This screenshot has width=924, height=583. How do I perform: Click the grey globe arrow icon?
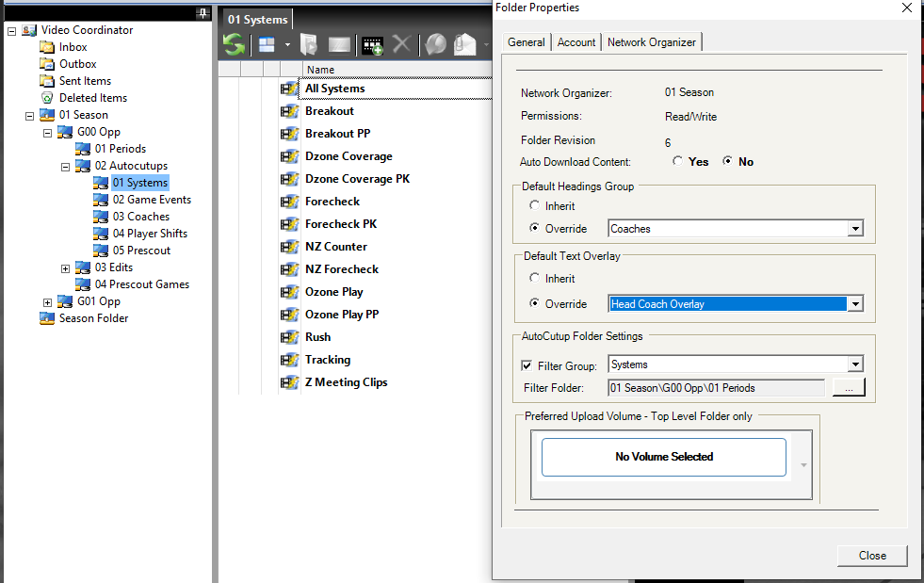(x=435, y=44)
